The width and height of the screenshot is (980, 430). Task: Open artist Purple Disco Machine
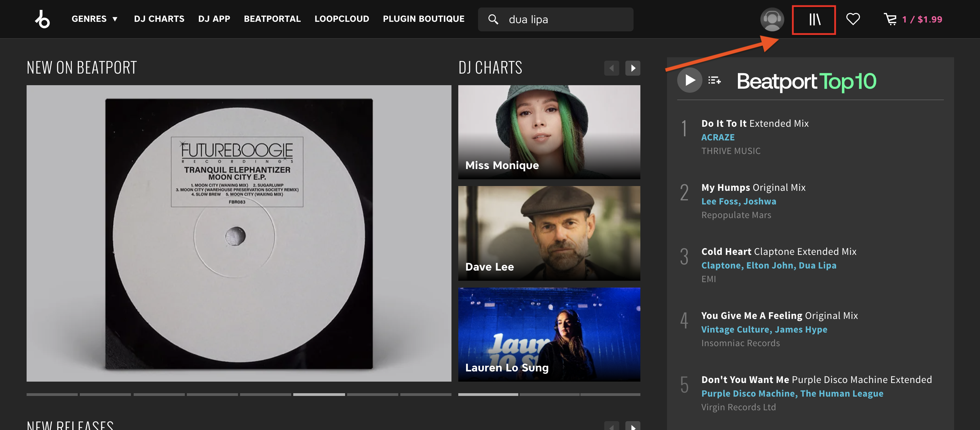coord(748,394)
